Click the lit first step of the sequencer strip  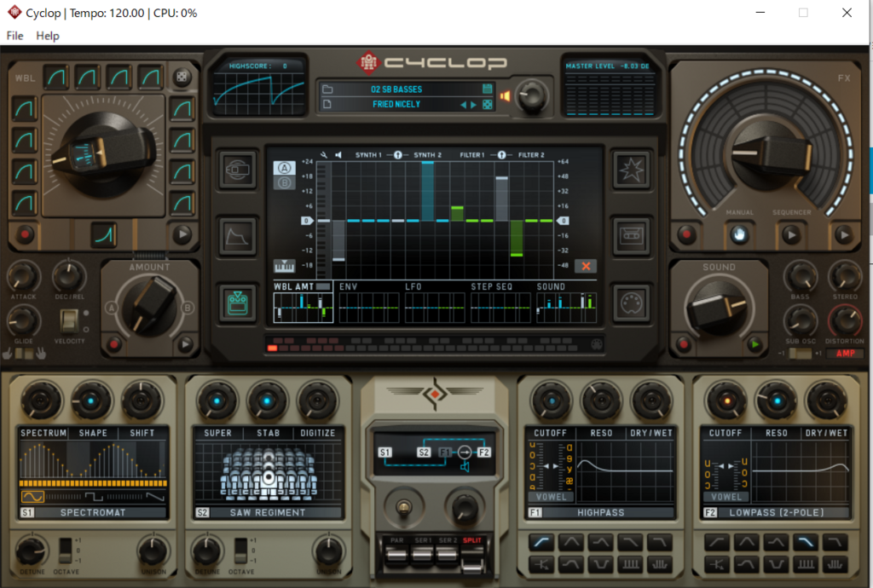coord(272,349)
